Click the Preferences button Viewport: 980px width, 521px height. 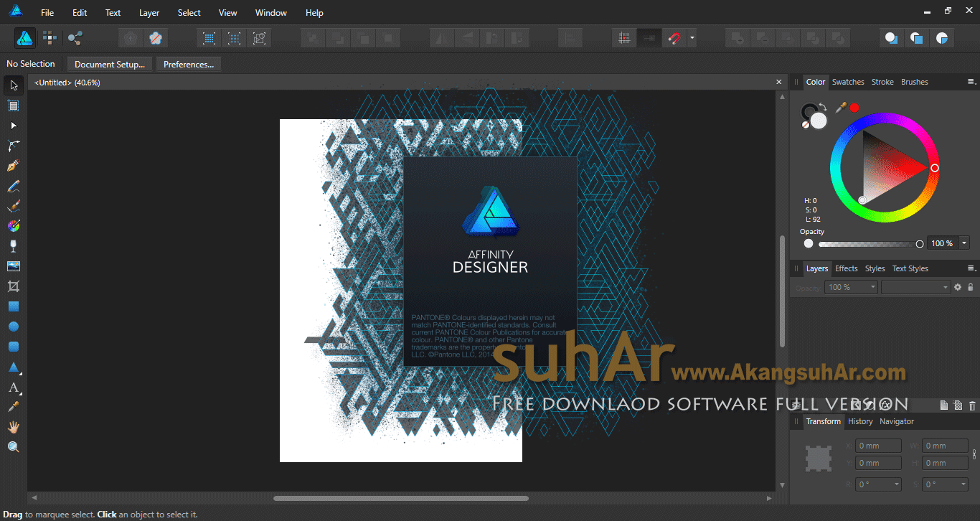click(189, 65)
